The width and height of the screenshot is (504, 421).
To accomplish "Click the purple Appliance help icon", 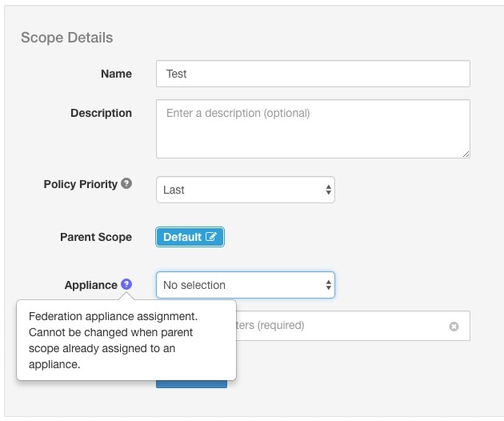I will pos(126,285).
